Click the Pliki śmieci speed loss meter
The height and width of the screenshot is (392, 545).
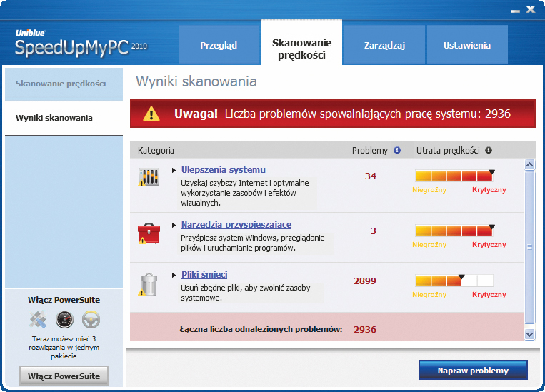point(454,281)
